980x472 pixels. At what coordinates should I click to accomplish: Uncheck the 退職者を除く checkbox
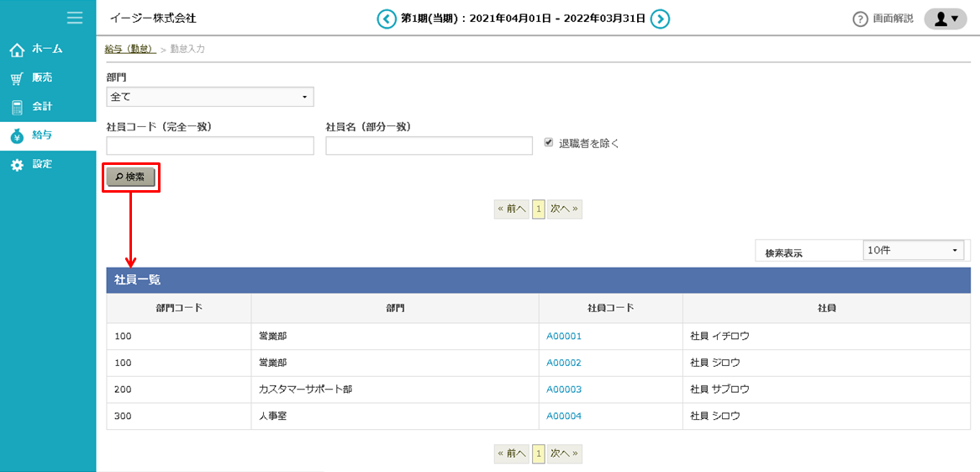549,143
